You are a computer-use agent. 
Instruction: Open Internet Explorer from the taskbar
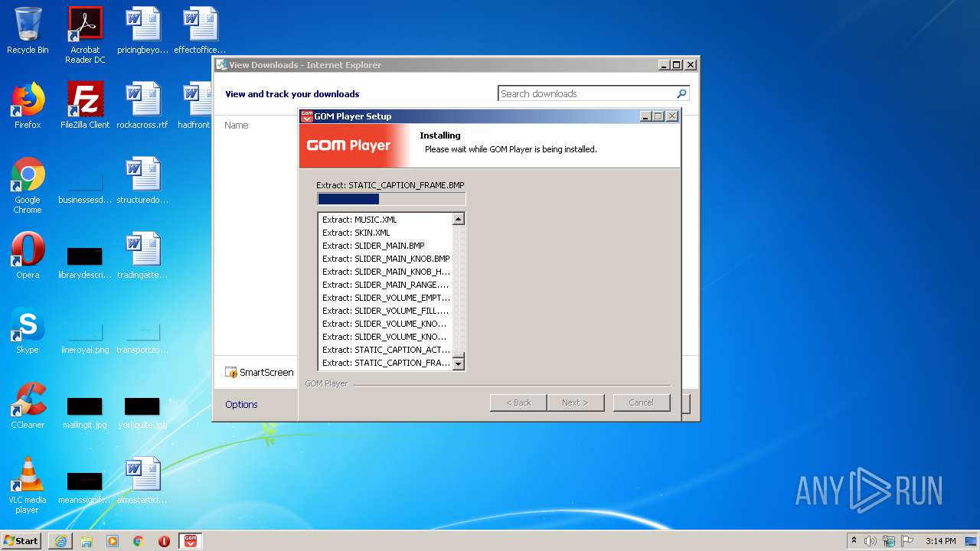coord(60,541)
